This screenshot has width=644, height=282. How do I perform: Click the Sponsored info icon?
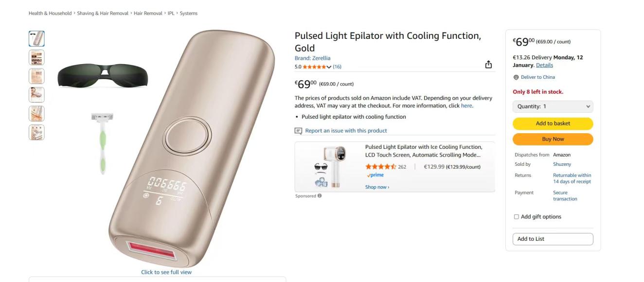click(x=319, y=196)
